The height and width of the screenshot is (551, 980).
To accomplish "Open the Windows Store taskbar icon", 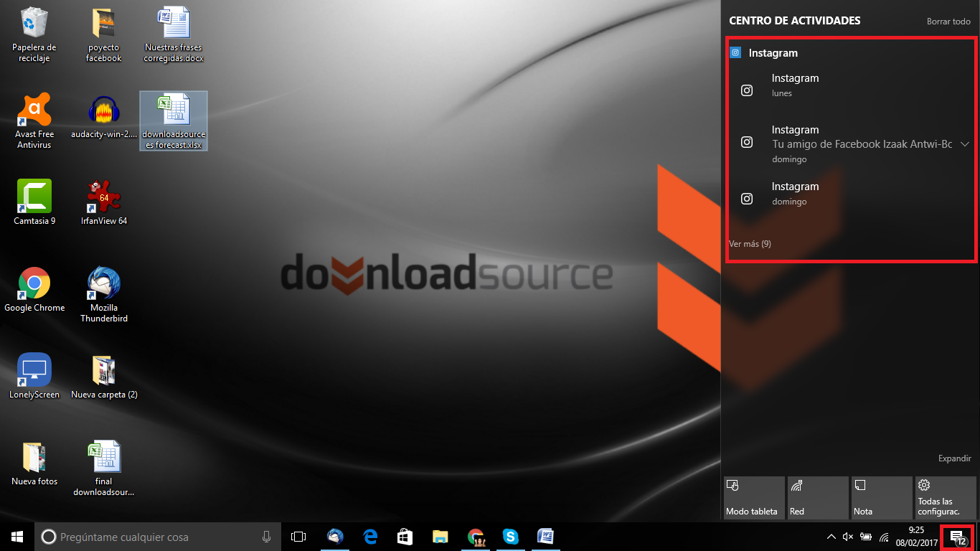I will 405,537.
